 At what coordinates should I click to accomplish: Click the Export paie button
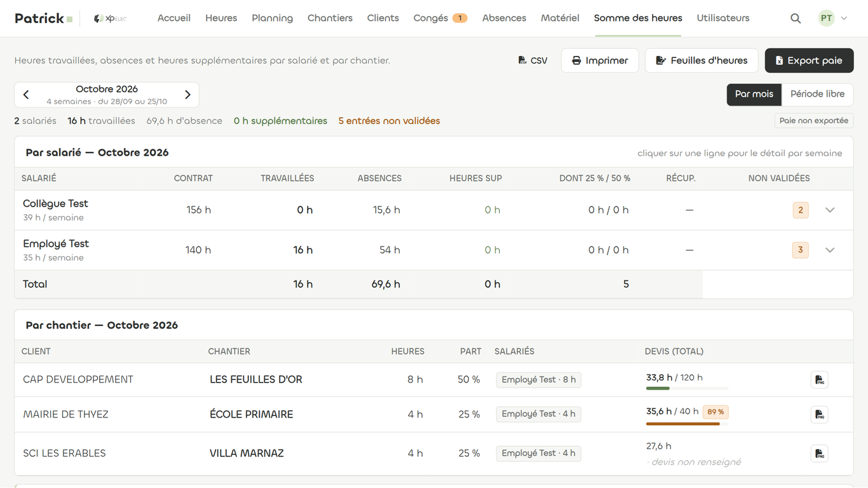pos(809,60)
